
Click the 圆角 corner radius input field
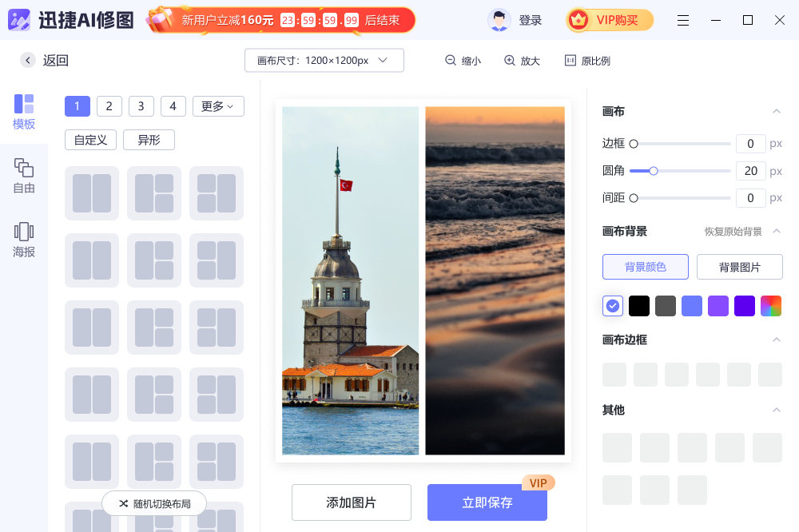pyautogui.click(x=750, y=171)
